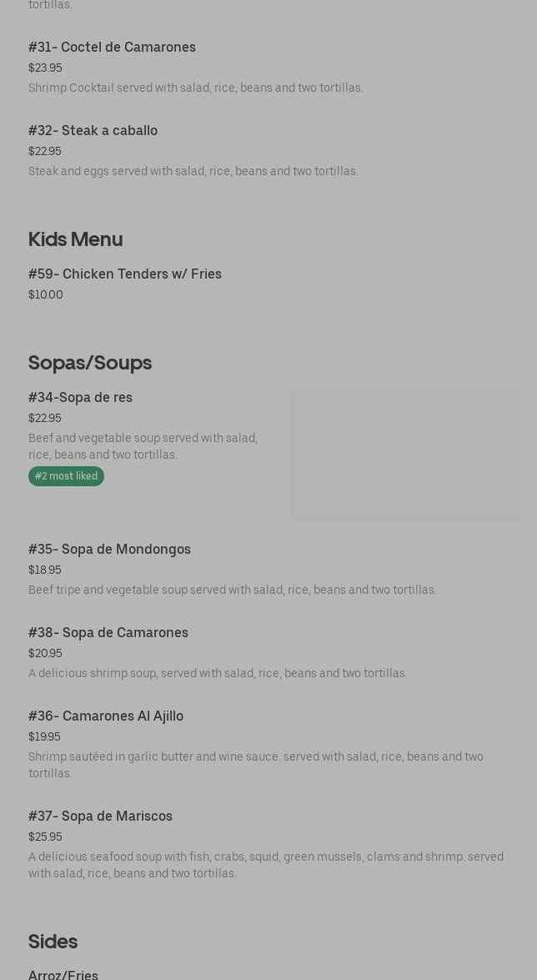537x980 pixels.
Task: Select the $23.95 Shrimp Cocktail price
Action: (x=45, y=68)
